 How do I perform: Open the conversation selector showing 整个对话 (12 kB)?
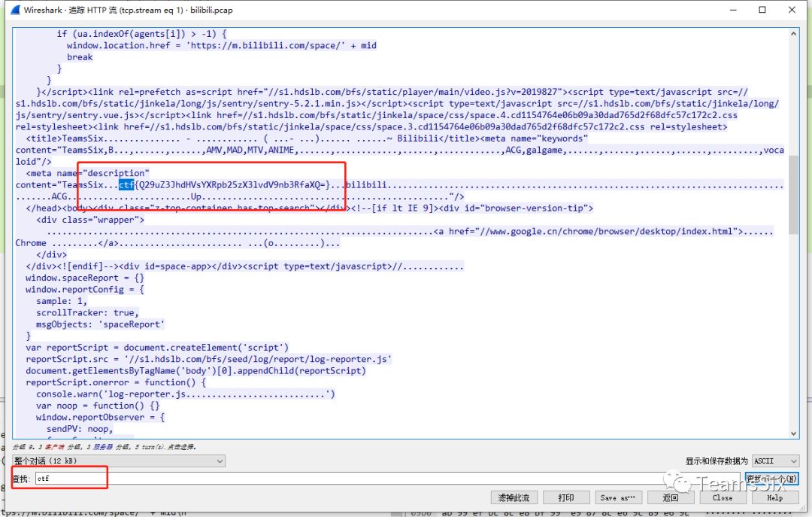[x=119, y=461]
